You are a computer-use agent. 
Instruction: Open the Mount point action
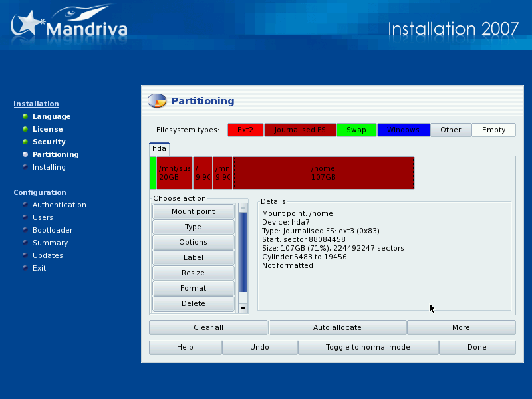tap(194, 211)
